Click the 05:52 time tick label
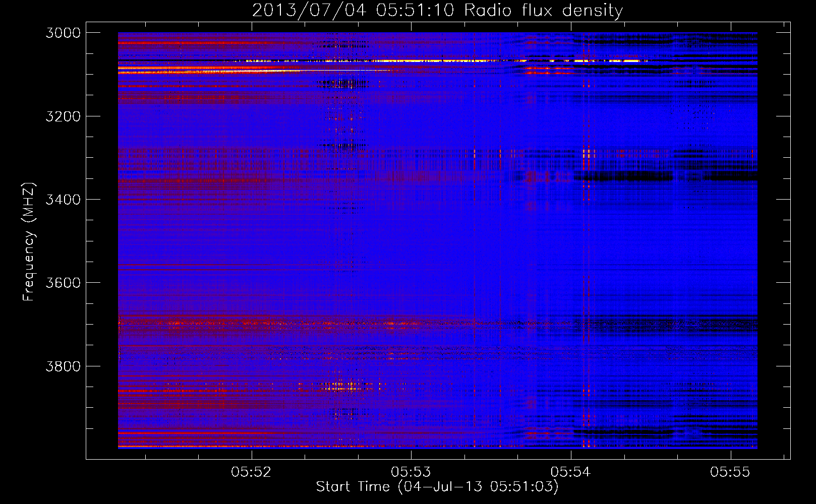816x504 pixels. click(x=251, y=472)
